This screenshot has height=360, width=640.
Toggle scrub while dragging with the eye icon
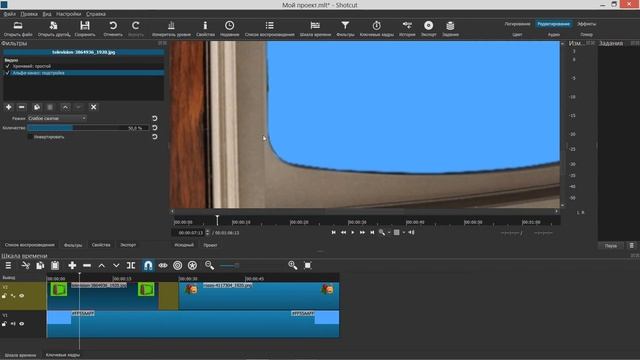coord(163,265)
